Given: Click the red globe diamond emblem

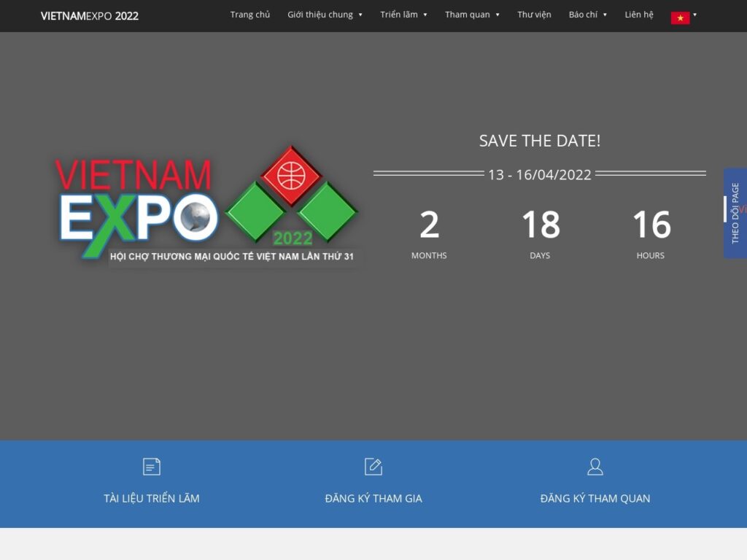Looking at the screenshot, I should pyautogui.click(x=291, y=176).
